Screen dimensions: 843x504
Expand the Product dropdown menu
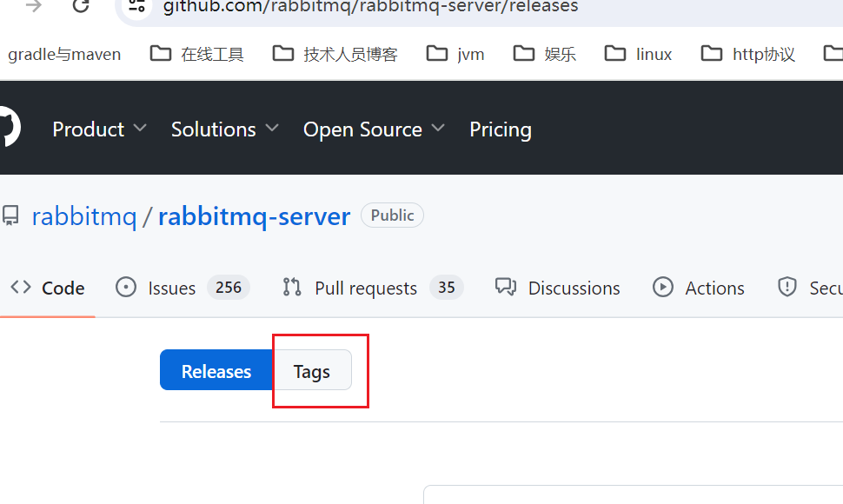tap(99, 129)
